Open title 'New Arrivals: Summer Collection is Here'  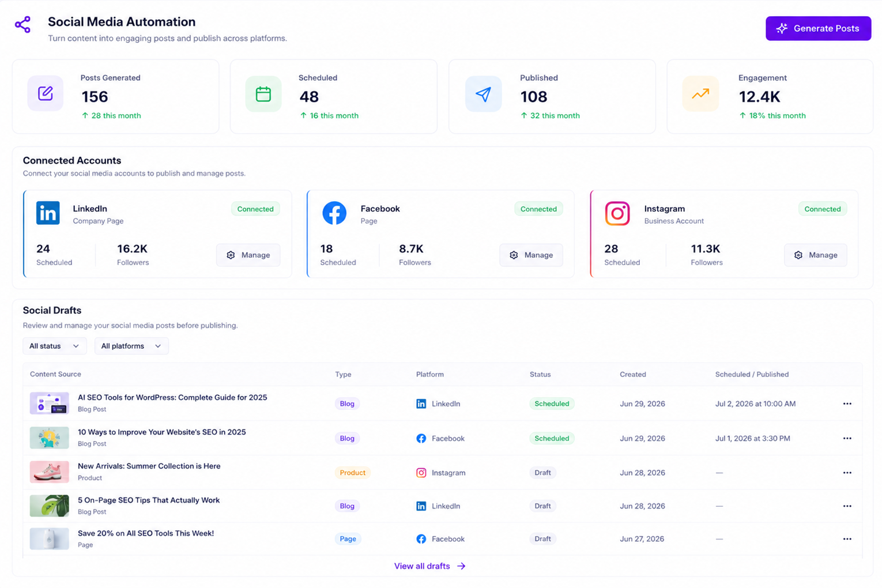[149, 466]
